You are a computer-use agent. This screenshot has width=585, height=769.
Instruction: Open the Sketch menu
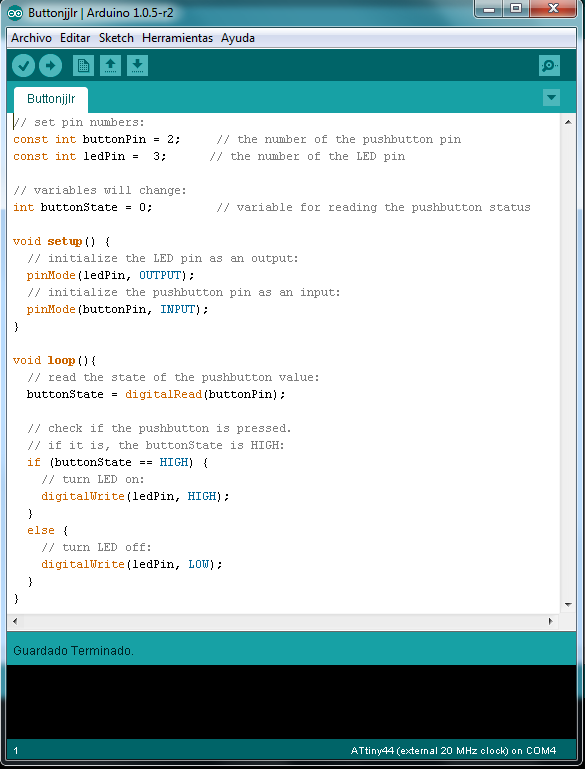tap(116, 38)
